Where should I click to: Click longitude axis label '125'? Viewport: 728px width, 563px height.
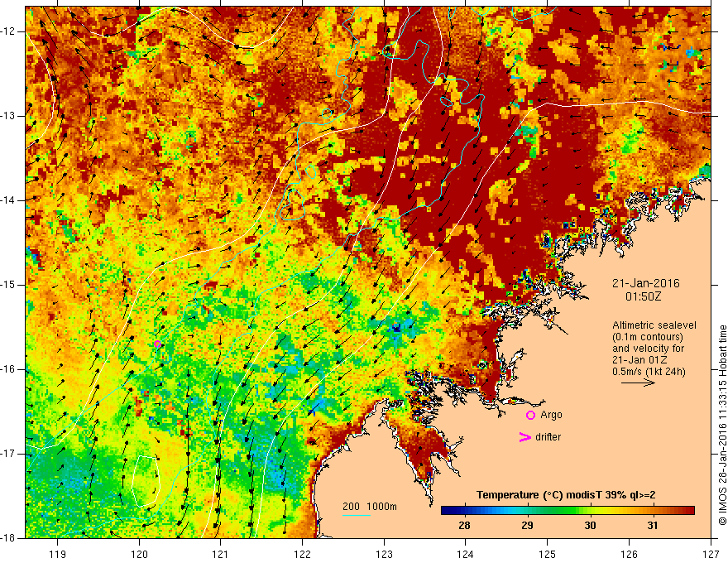548,554
